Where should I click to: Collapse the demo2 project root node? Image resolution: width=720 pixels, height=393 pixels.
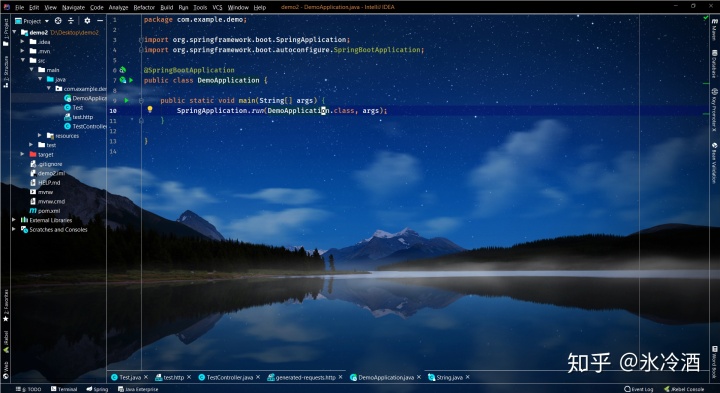14,32
